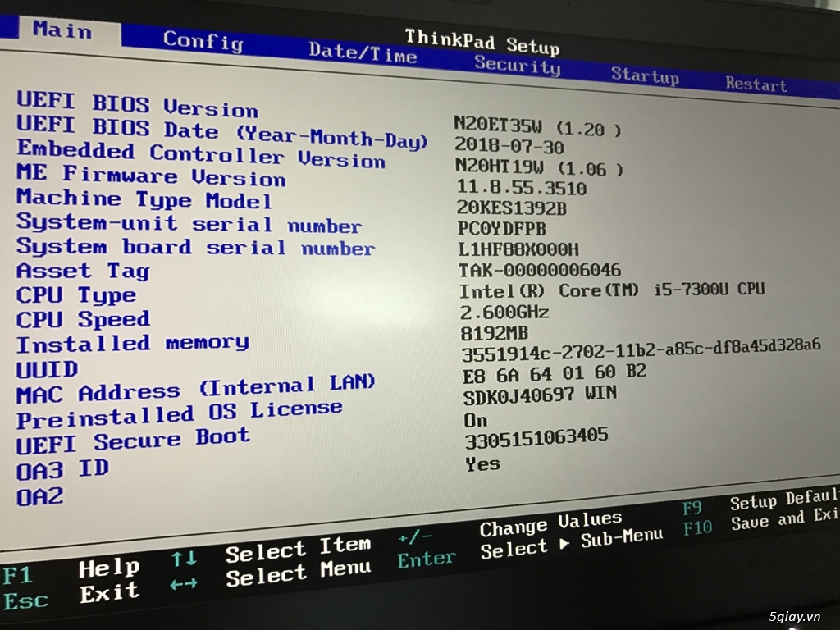This screenshot has height=630, width=840.
Task: Click the Select Sub-Menu hint
Action: [x=571, y=542]
